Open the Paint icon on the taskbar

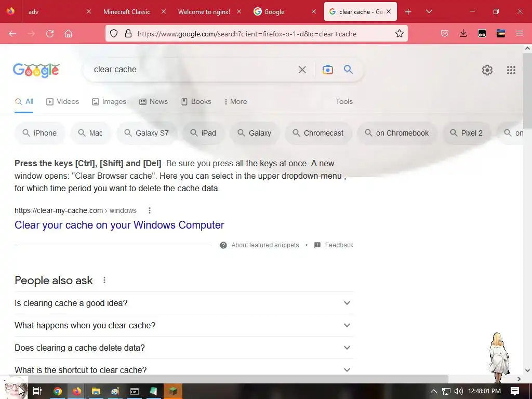115,391
